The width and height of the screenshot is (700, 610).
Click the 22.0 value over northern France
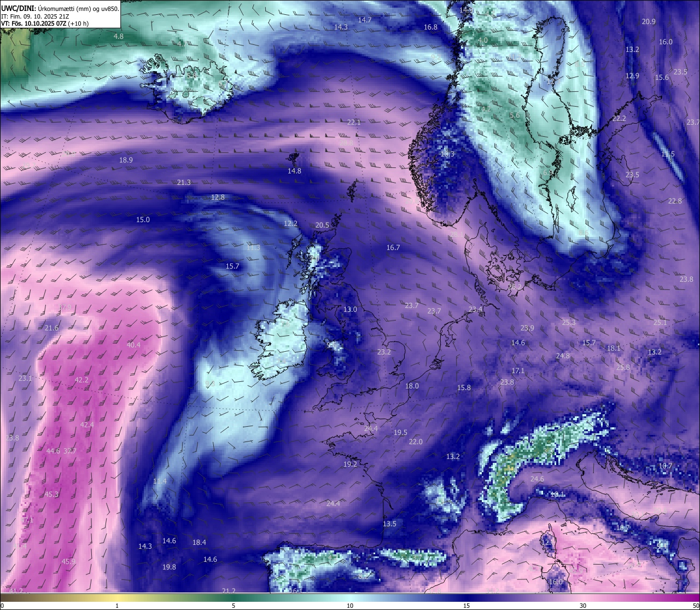[x=416, y=441]
